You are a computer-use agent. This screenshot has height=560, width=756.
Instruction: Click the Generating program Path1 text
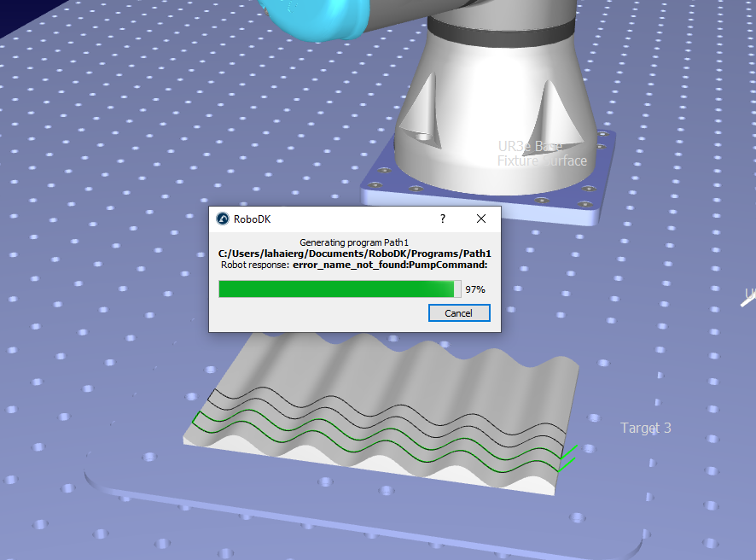(354, 242)
